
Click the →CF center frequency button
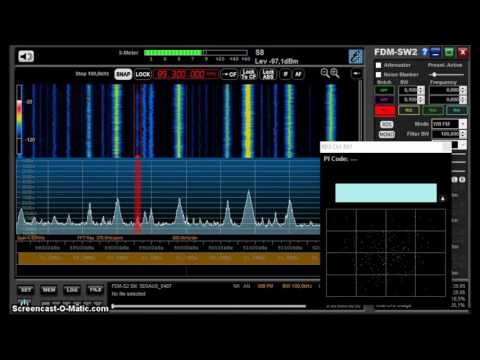tap(230, 74)
